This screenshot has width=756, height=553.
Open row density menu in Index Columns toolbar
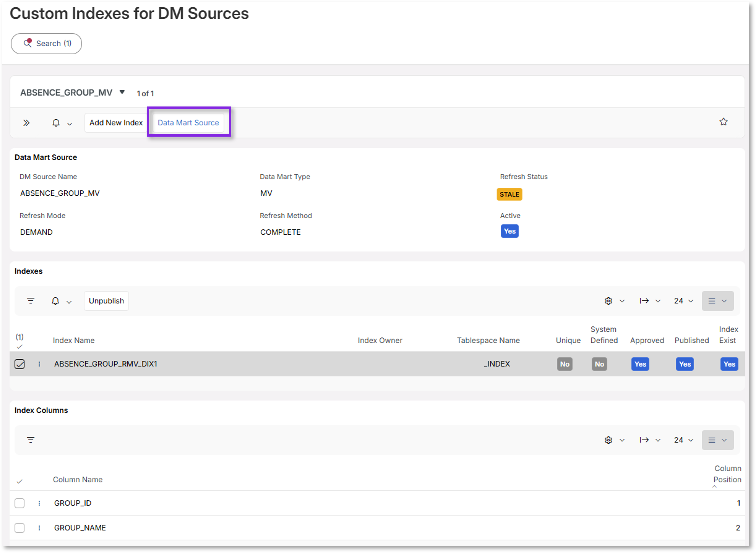point(718,440)
